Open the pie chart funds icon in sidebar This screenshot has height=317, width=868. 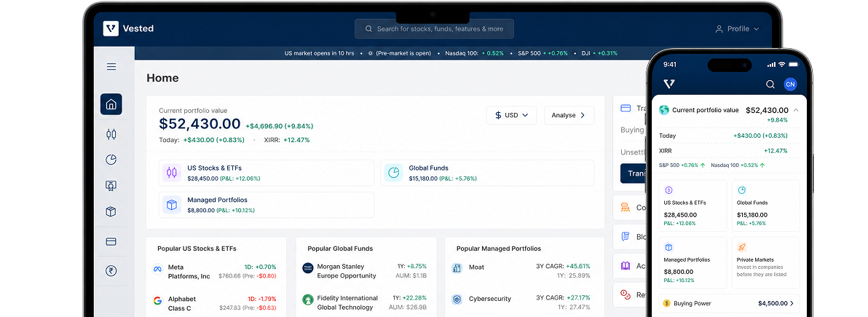pos(111,160)
